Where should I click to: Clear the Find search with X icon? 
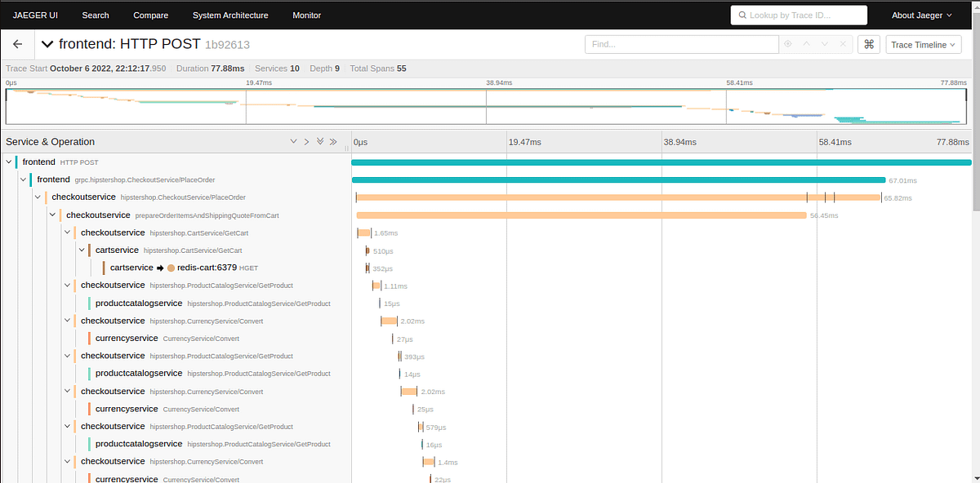(x=844, y=44)
